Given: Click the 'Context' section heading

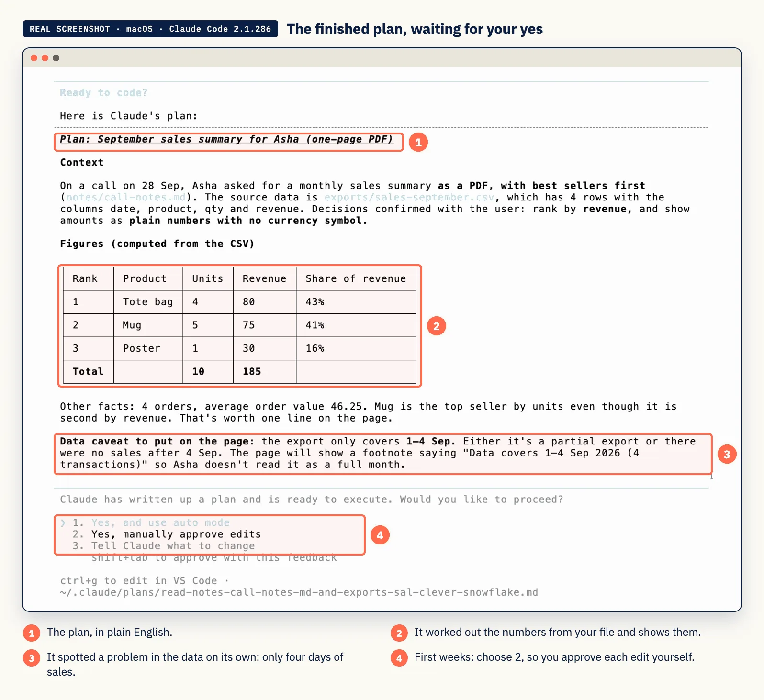Looking at the screenshot, I should click(82, 162).
